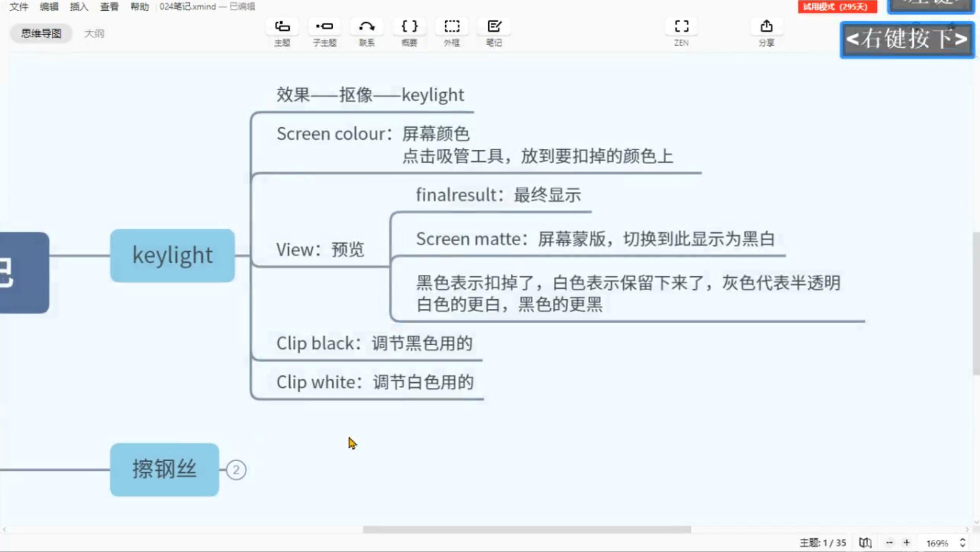Select the 'finalresult：最终显示' subtopic

coord(498,195)
